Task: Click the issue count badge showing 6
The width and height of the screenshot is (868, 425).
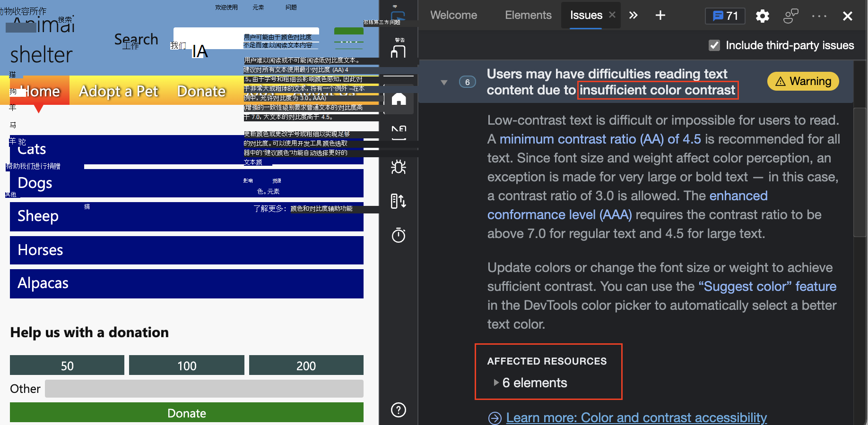Action: [467, 82]
